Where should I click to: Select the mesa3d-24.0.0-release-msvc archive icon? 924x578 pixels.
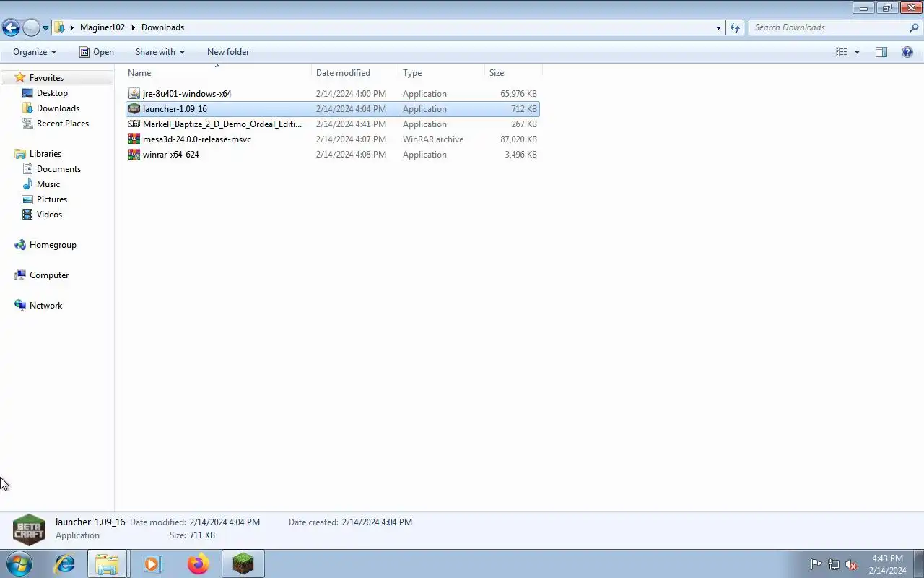(134, 139)
